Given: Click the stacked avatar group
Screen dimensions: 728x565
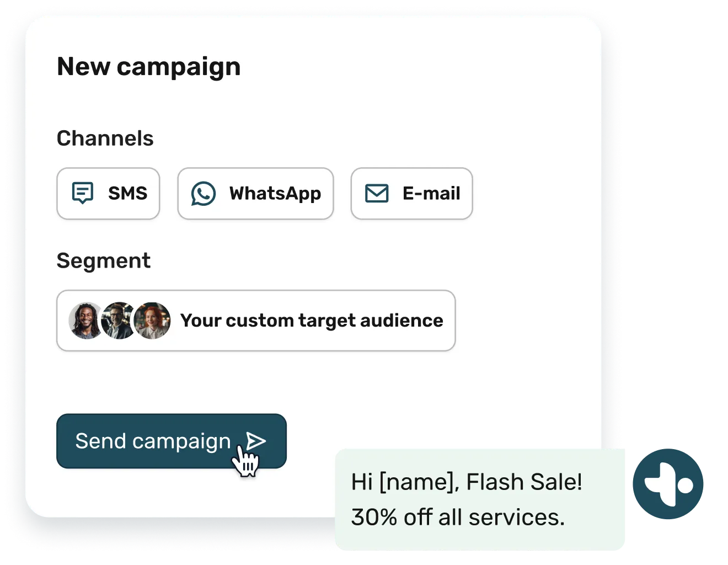Looking at the screenshot, I should coord(119,320).
